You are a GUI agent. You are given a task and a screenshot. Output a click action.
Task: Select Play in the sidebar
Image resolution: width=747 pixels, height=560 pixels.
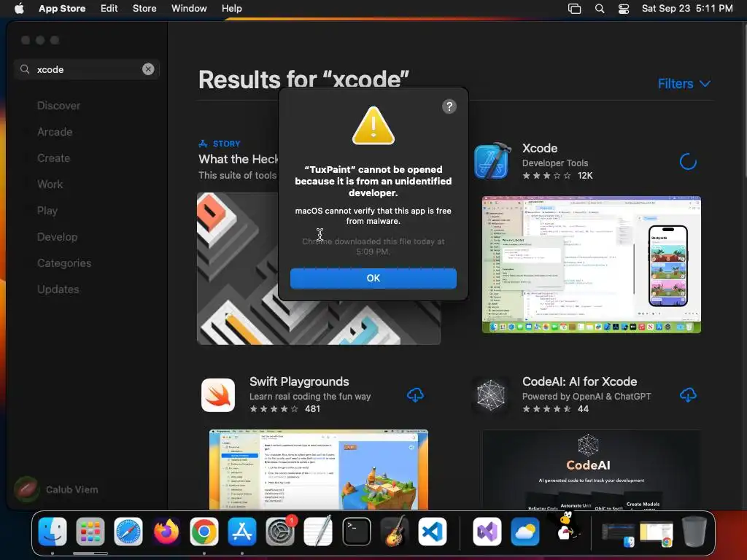(x=47, y=211)
